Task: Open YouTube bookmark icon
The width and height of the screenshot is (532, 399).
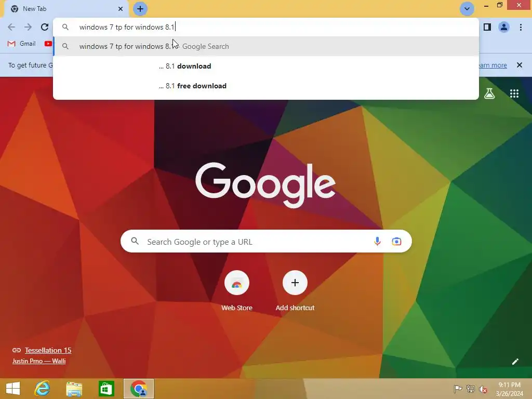Action: tap(48, 44)
